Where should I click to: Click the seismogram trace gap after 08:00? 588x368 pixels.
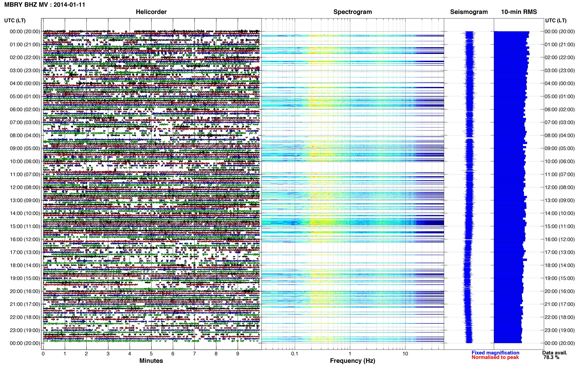point(469,138)
